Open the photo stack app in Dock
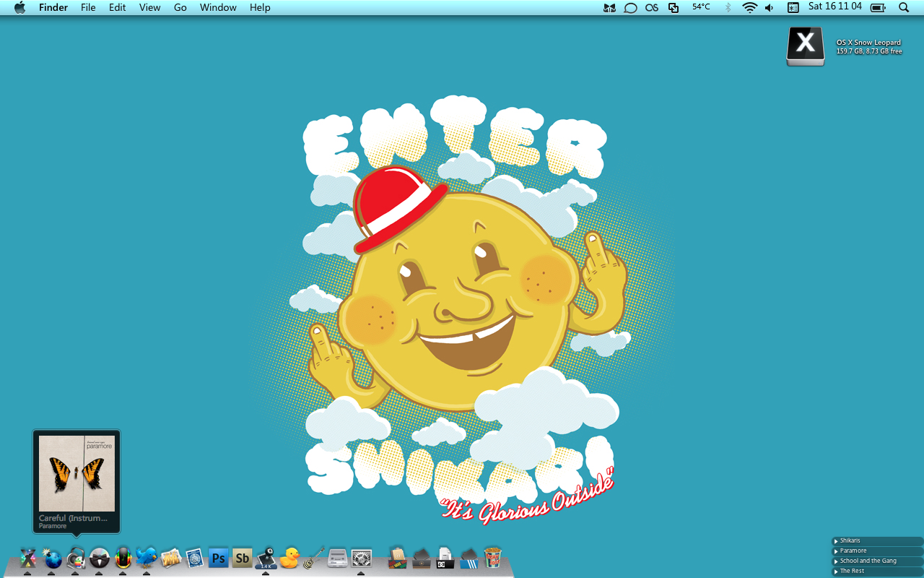This screenshot has height=578, width=924. pyautogui.click(x=171, y=558)
